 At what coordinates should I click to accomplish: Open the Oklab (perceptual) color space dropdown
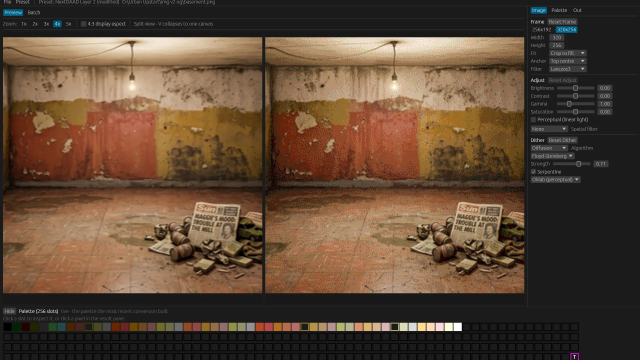pos(556,180)
